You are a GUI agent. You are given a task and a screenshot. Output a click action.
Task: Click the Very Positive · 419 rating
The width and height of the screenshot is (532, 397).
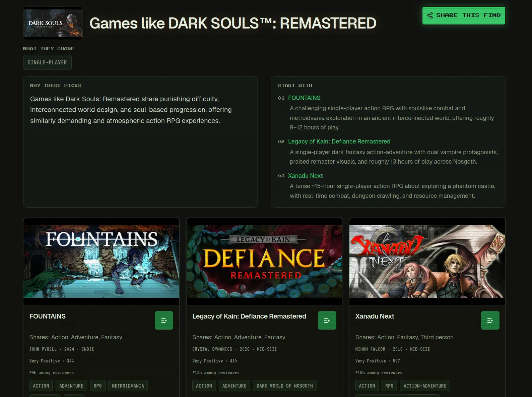215,361
